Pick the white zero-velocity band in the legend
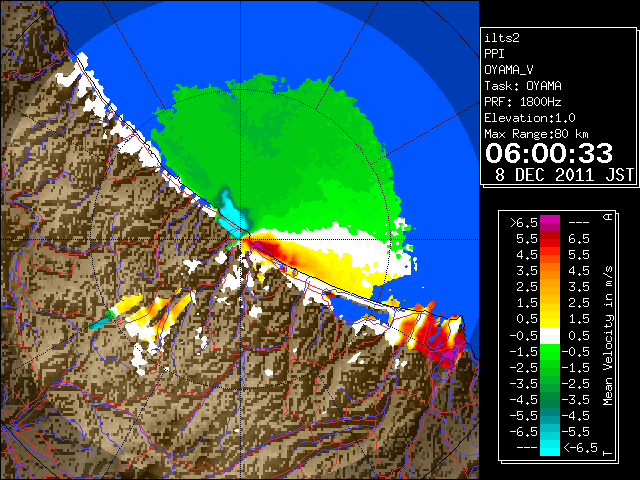The height and width of the screenshot is (480, 640). tap(550, 336)
